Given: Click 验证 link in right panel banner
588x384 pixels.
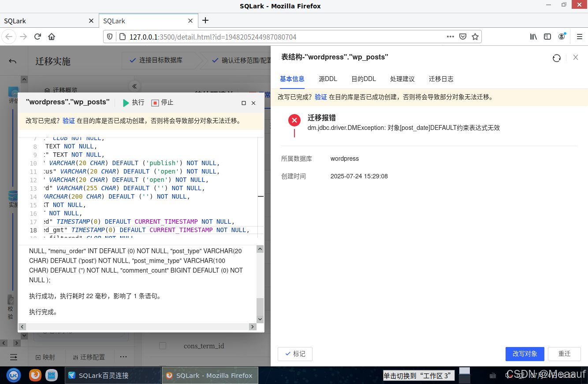Looking at the screenshot, I should click(x=321, y=97).
